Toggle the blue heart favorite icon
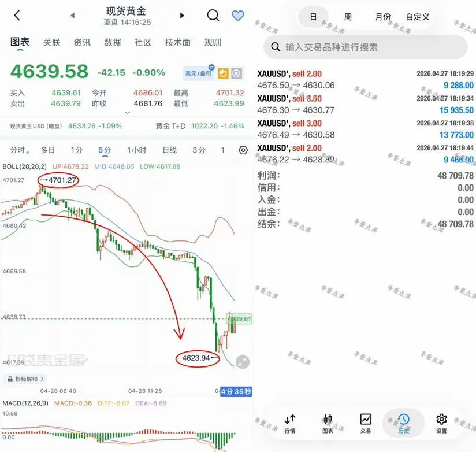 click(x=237, y=16)
